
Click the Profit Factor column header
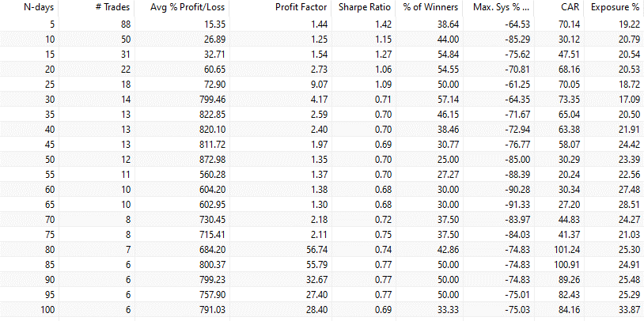(x=297, y=7)
